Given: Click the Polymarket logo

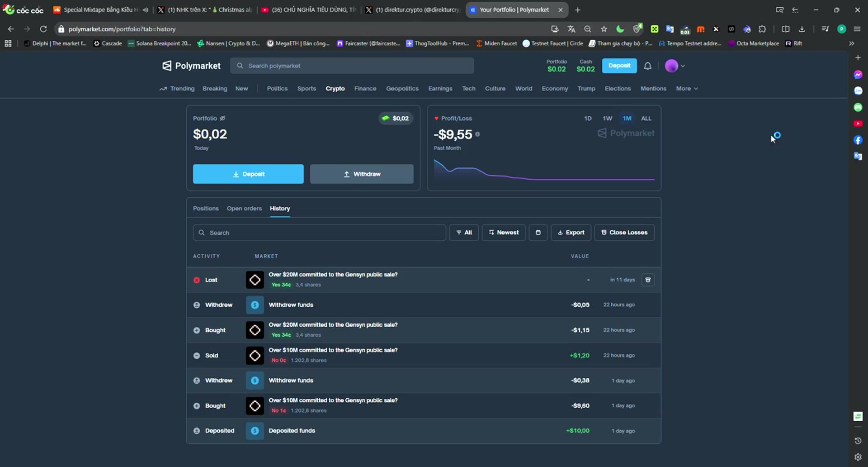Looking at the screenshot, I should pyautogui.click(x=191, y=66).
